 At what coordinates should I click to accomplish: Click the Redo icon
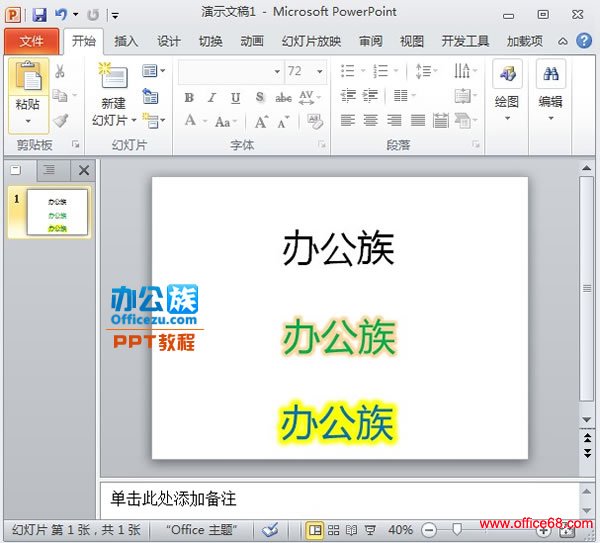click(x=92, y=15)
